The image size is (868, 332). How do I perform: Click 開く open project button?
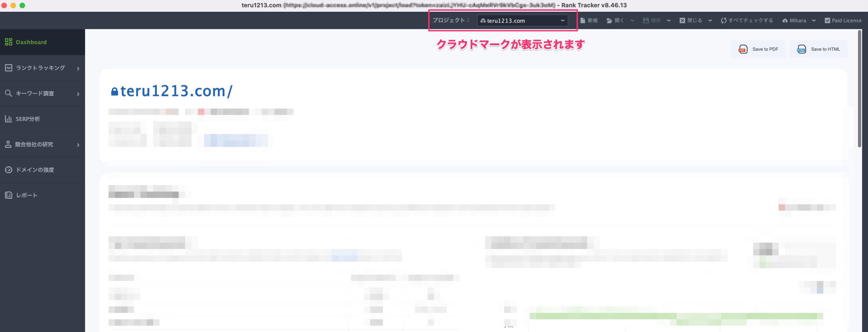tap(615, 20)
